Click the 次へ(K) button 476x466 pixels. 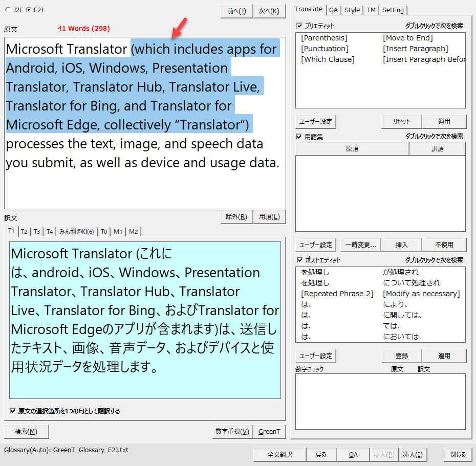tap(269, 11)
